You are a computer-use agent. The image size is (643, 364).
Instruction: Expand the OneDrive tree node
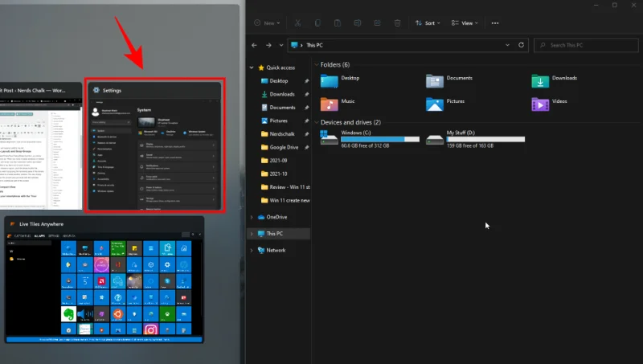click(252, 217)
